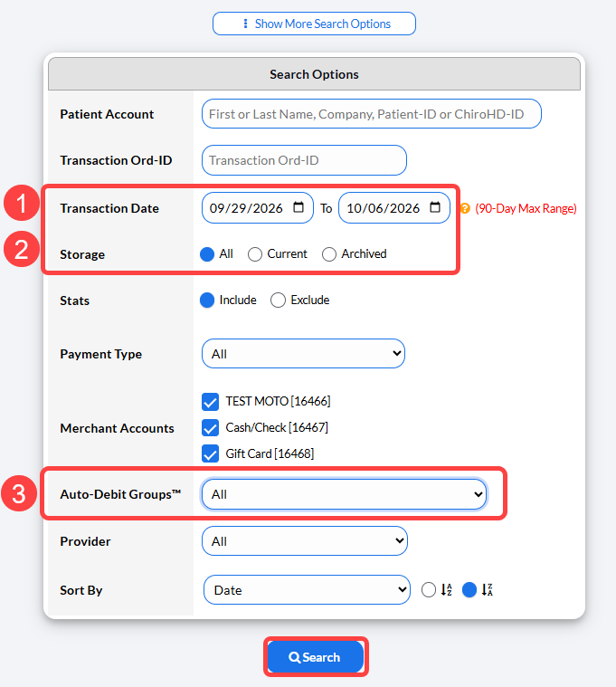
Task: Click Show More Search Options button
Action: coord(315,24)
